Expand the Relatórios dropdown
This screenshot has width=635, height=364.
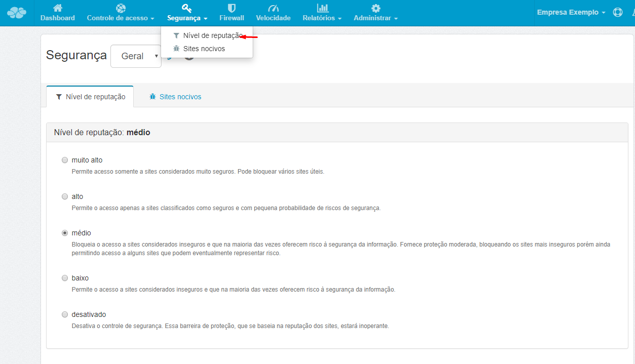[322, 18]
